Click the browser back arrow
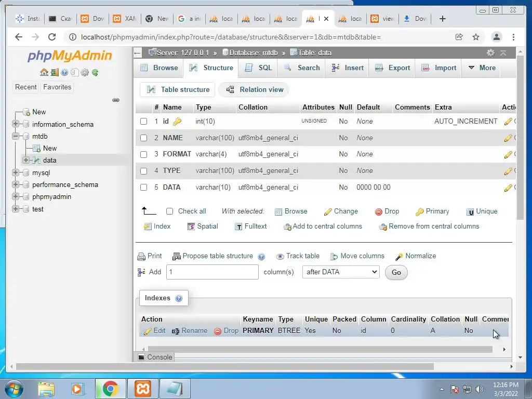The height and width of the screenshot is (399, 532). pyautogui.click(x=19, y=37)
